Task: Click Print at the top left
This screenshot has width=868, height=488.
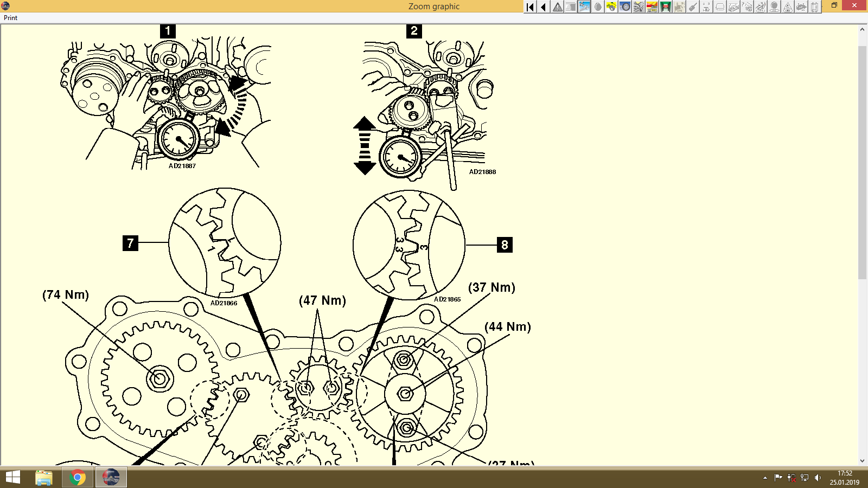Action: pyautogui.click(x=9, y=17)
